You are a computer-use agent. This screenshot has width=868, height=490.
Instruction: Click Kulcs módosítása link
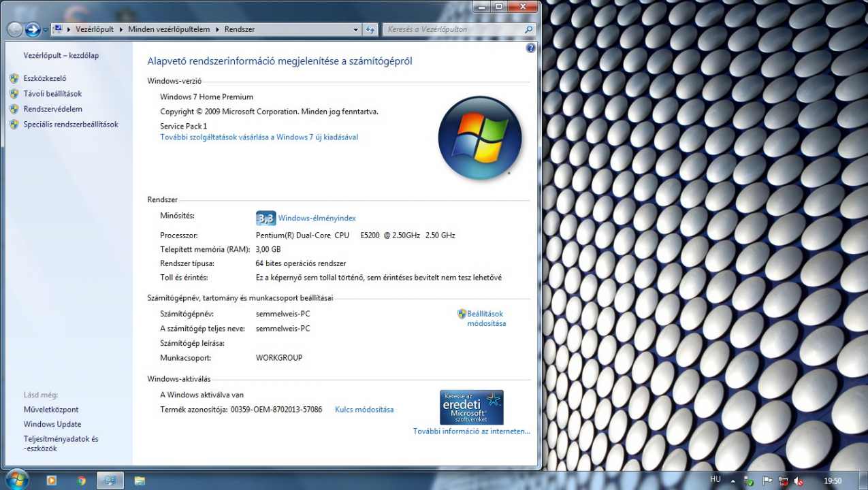[x=364, y=410]
